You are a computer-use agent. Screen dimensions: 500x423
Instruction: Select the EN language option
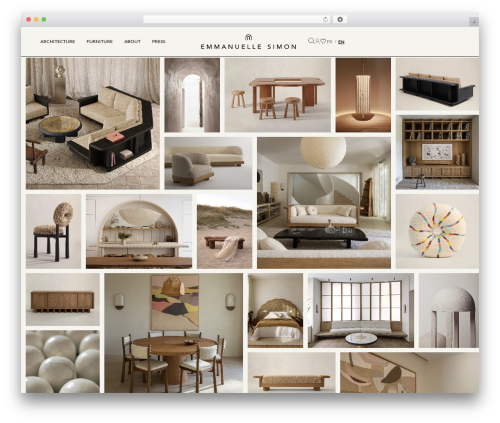pos(341,42)
